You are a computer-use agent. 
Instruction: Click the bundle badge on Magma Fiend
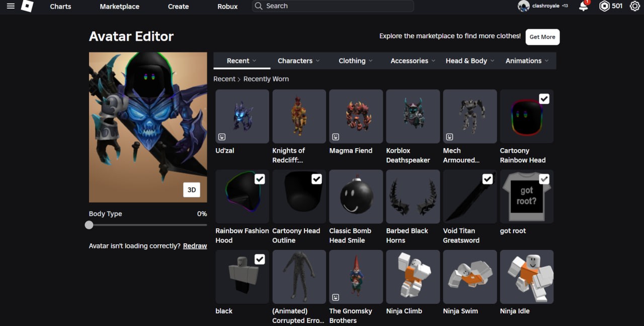click(x=336, y=137)
